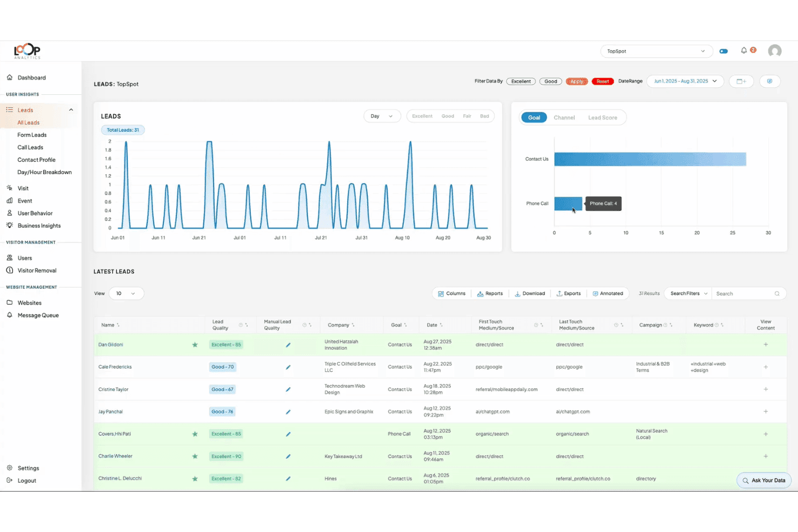Sort table by Date column
This screenshot has height=532, width=798.
(441, 325)
